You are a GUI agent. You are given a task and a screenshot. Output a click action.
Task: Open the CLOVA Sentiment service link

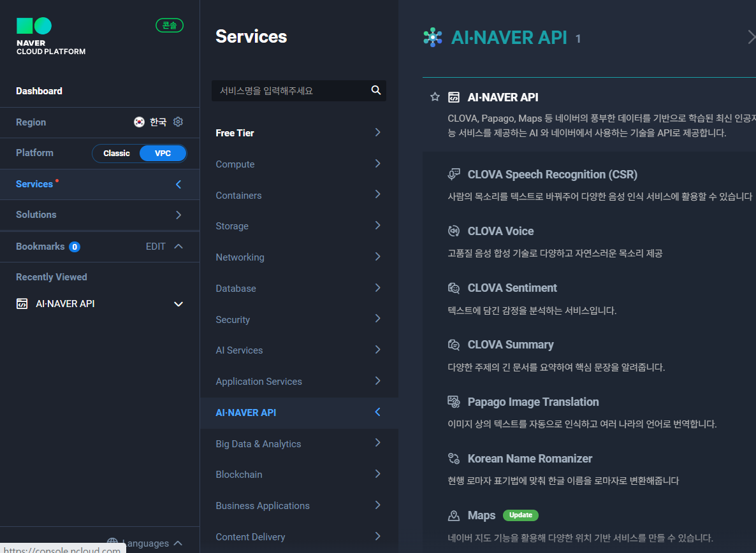coord(512,288)
